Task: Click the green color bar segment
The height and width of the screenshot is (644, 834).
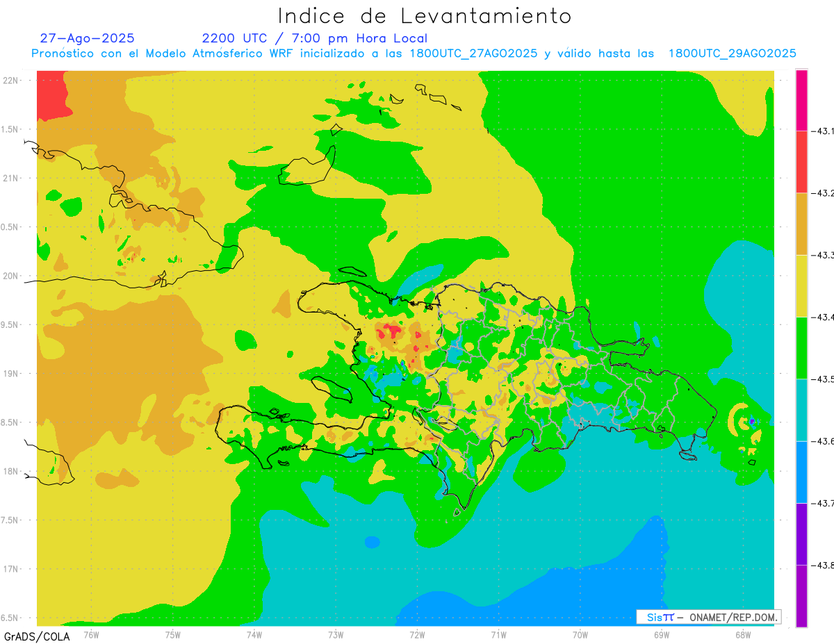Action: click(801, 347)
